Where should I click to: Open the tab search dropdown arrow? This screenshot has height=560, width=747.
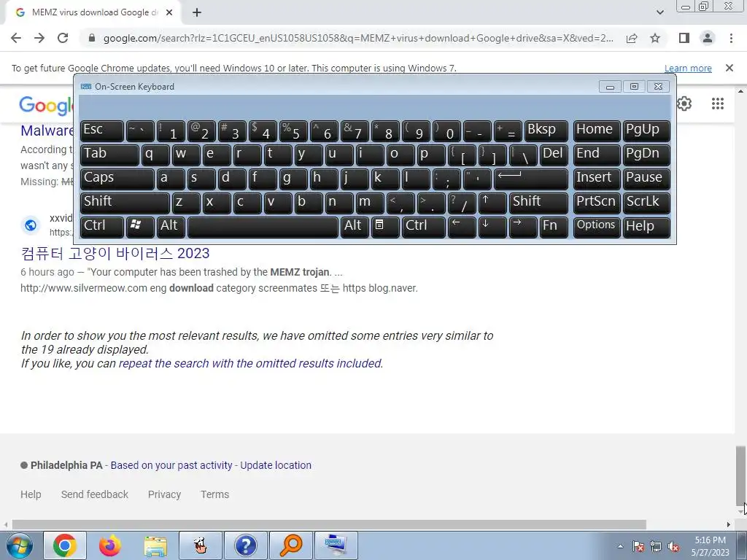coord(659,12)
